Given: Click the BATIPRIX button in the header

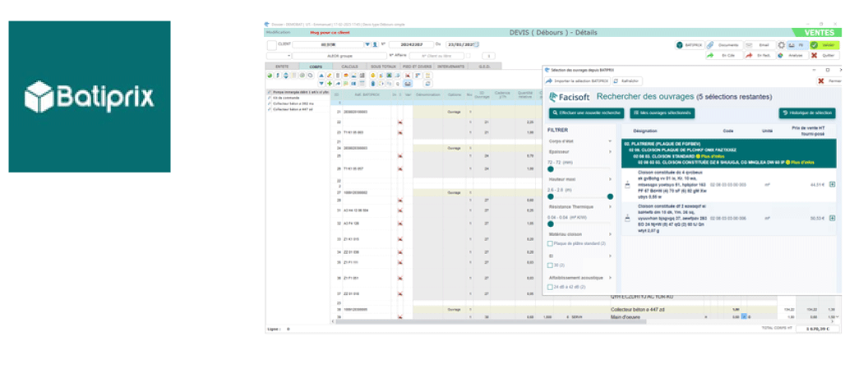Looking at the screenshot, I should [x=690, y=45].
